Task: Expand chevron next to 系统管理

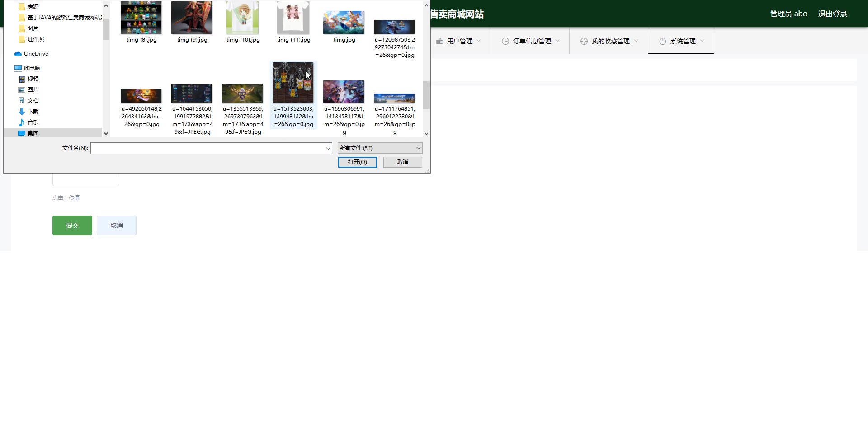Action: (x=702, y=41)
